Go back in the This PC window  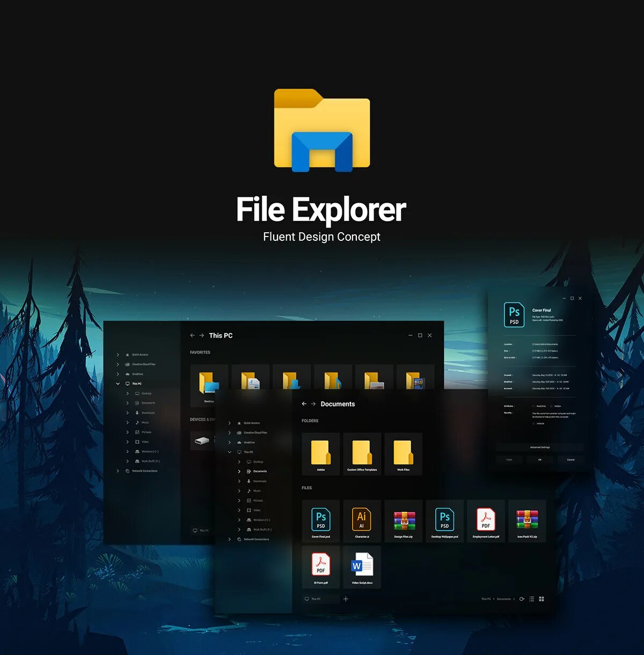(193, 335)
